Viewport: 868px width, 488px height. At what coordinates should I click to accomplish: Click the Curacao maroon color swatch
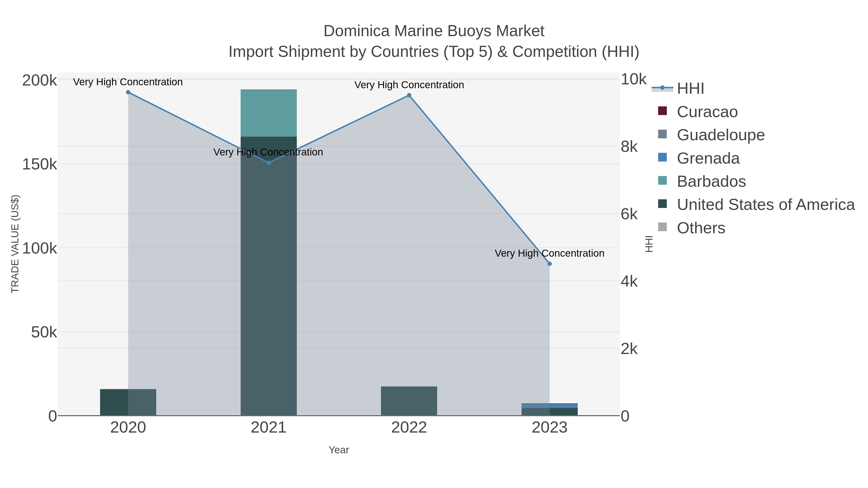coord(663,111)
